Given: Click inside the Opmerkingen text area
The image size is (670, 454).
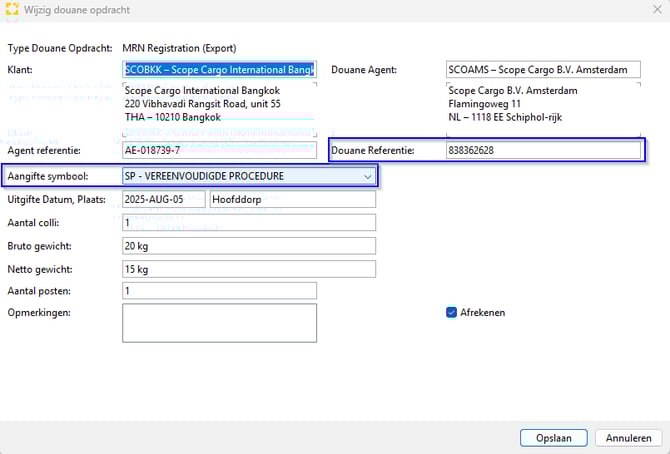Looking at the screenshot, I should pyautogui.click(x=219, y=323).
